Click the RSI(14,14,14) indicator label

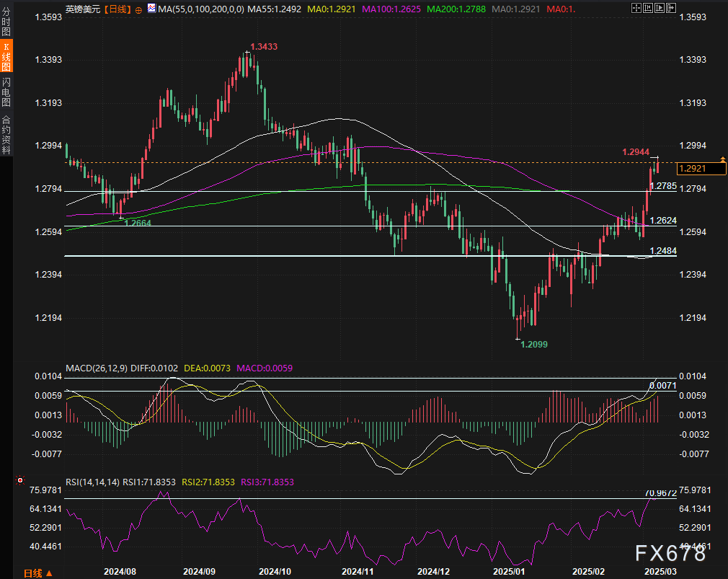pyautogui.click(x=93, y=482)
